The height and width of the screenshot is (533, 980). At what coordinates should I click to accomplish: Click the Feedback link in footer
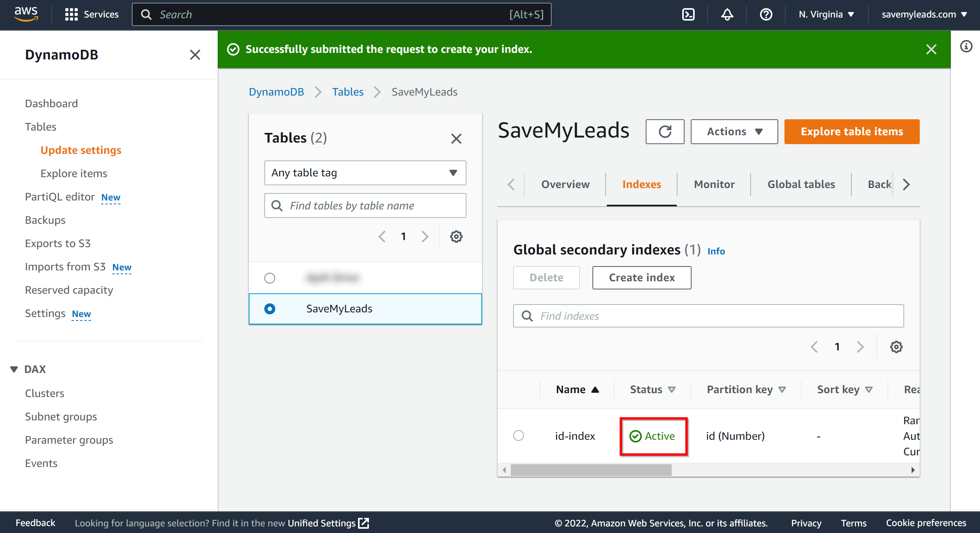click(35, 523)
